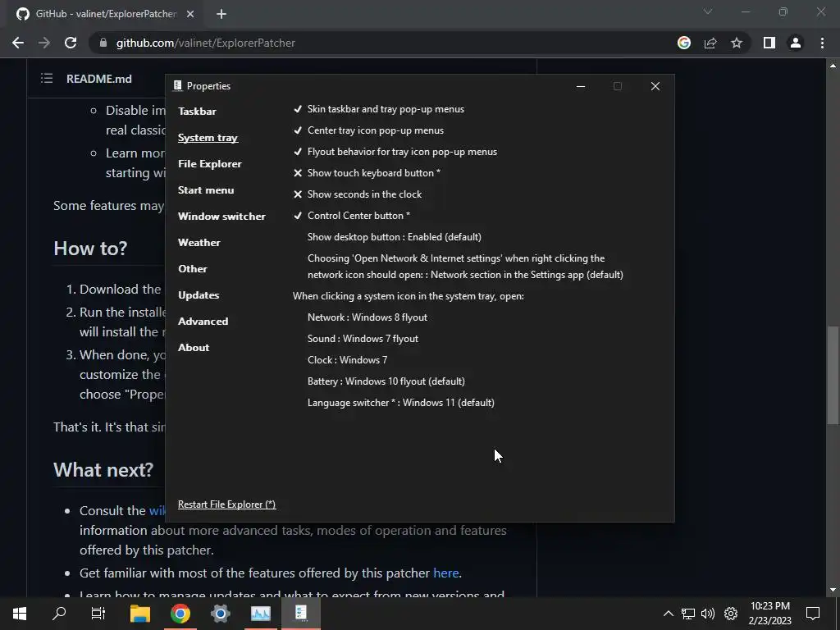Image resolution: width=840 pixels, height=630 pixels.
Task: Change Network flyout option
Action: (x=367, y=317)
